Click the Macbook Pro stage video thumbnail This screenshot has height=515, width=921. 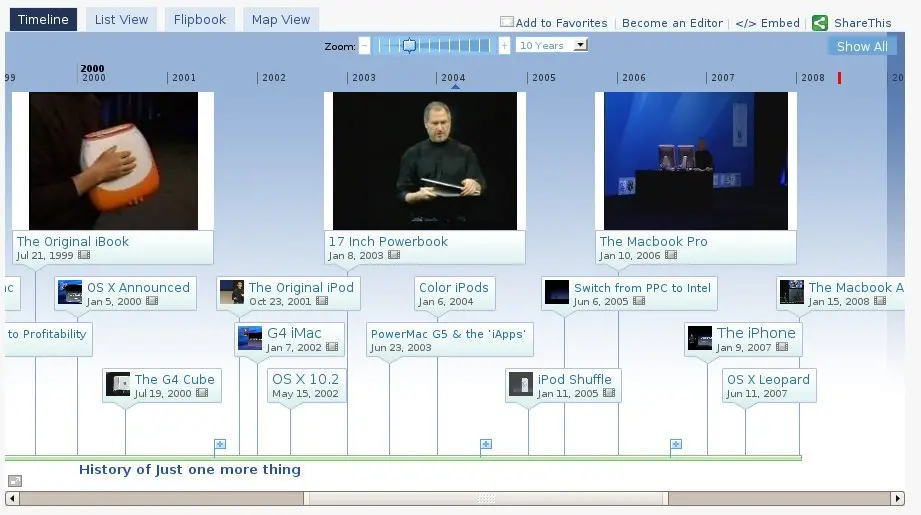[696, 161]
